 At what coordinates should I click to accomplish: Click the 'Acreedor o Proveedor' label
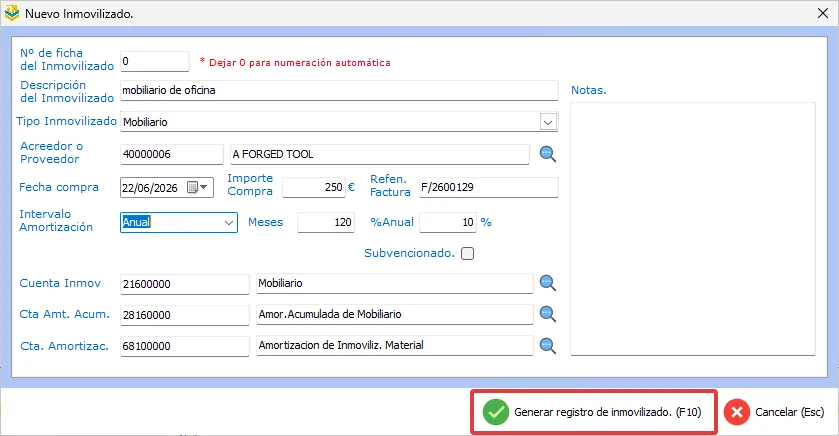coord(51,152)
